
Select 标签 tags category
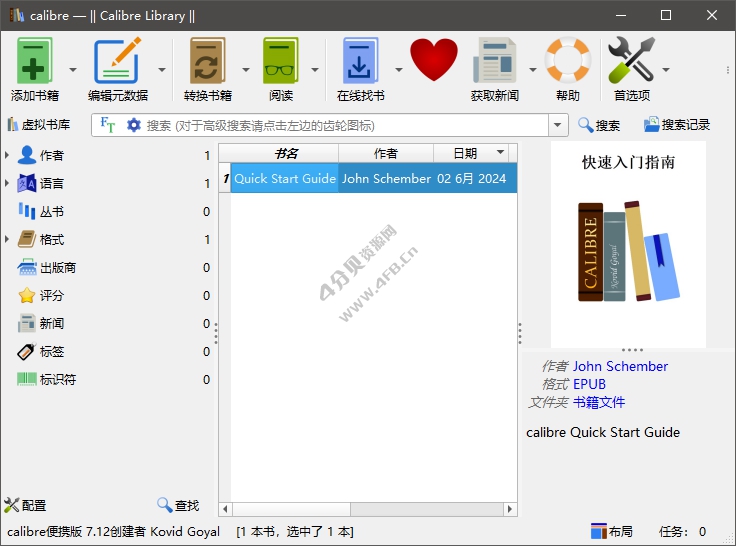(x=107, y=352)
